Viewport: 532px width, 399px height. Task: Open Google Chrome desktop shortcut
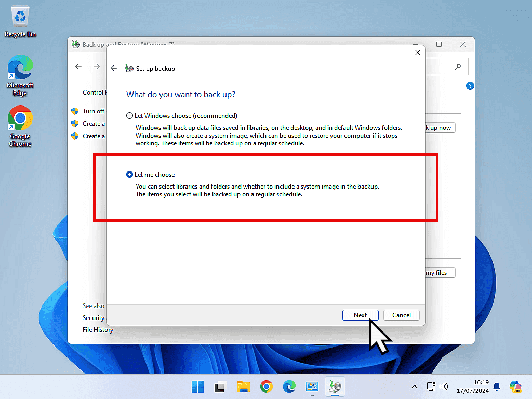coord(20,126)
